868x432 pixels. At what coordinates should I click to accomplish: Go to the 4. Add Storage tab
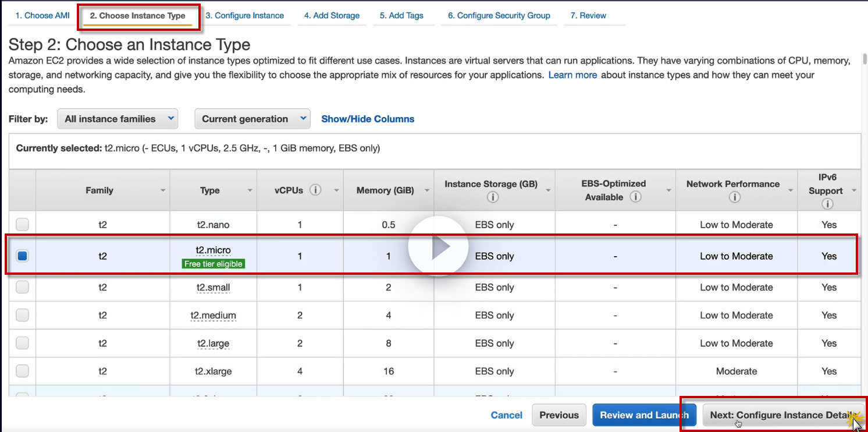point(332,16)
